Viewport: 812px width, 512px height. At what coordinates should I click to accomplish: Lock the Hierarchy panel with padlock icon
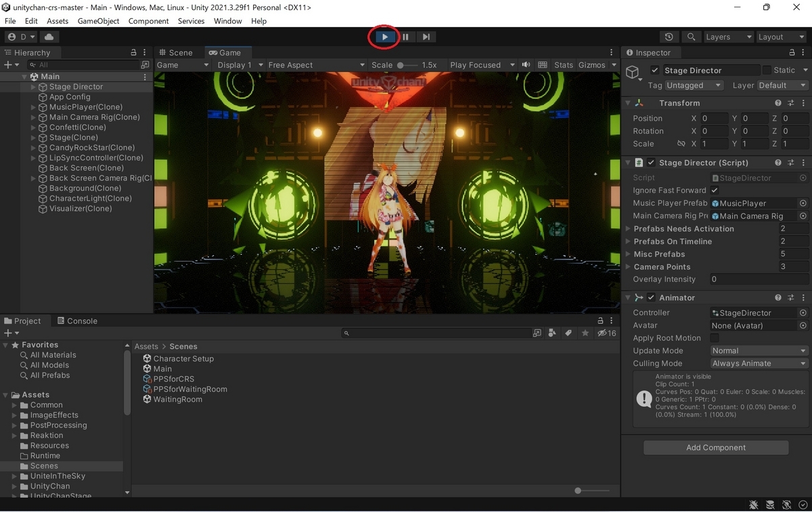coord(133,52)
